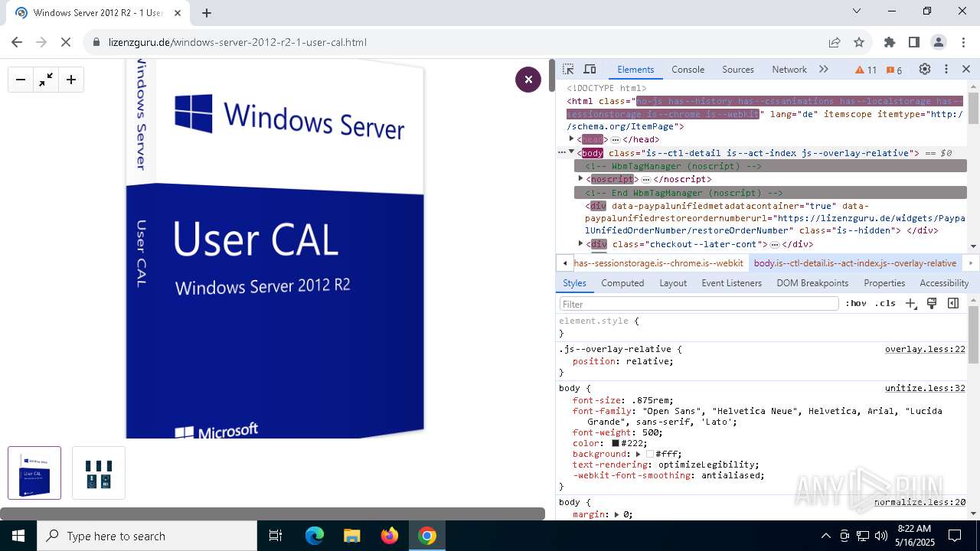The image size is (980, 551).
Task: View the 11 warnings counter
Action: [866, 70]
